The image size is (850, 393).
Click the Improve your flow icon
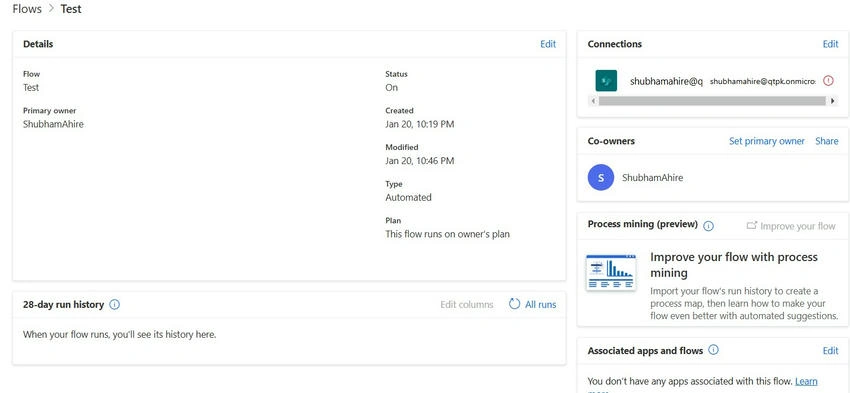(751, 226)
